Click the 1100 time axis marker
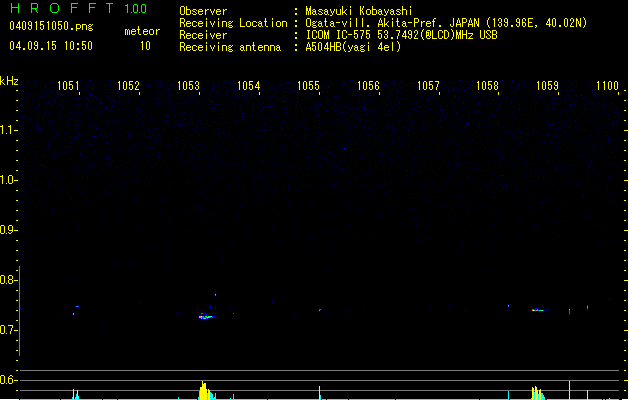The image size is (629, 400). [607, 85]
